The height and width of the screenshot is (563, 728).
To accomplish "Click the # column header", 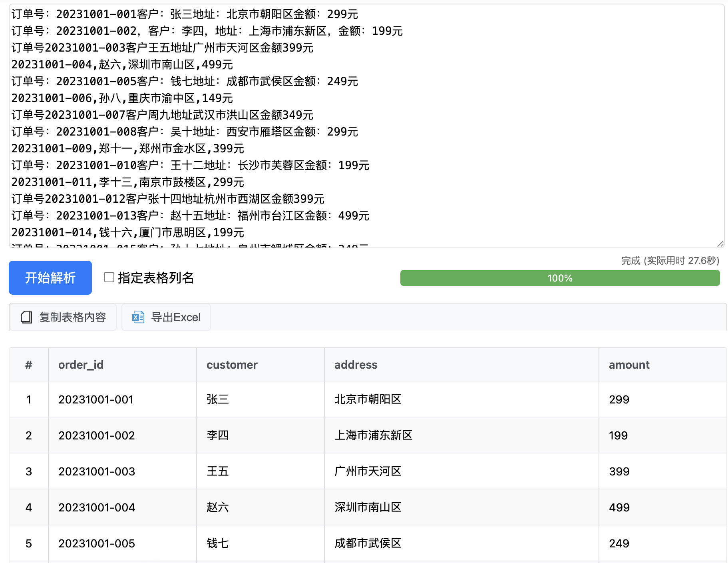I will [28, 364].
